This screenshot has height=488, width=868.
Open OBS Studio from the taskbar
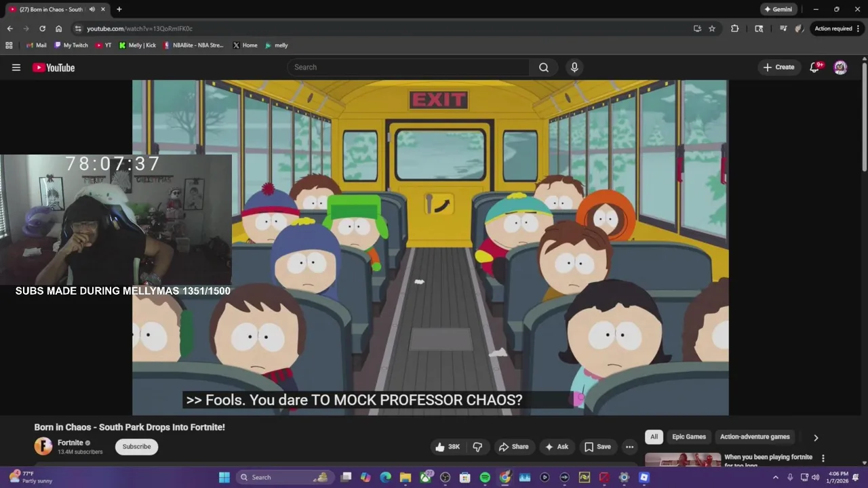pos(446,477)
